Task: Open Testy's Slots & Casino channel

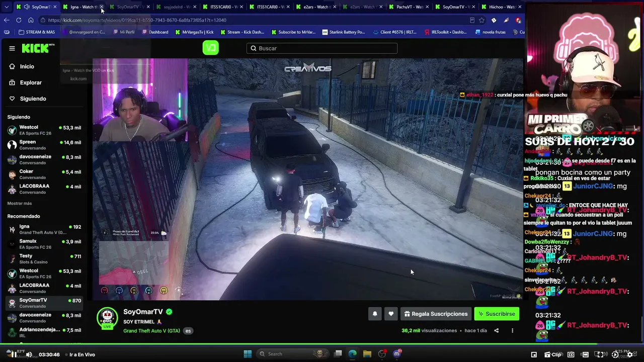Action: (x=44, y=258)
